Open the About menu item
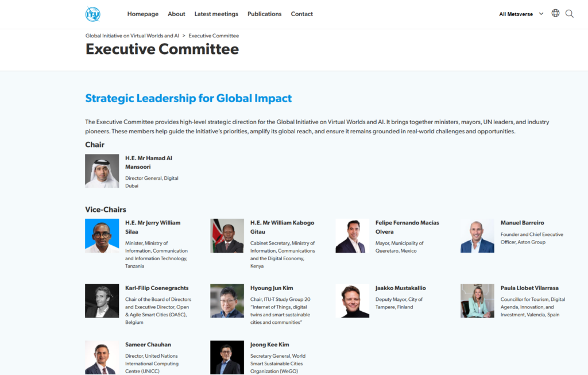The image size is (588, 375). (x=176, y=14)
